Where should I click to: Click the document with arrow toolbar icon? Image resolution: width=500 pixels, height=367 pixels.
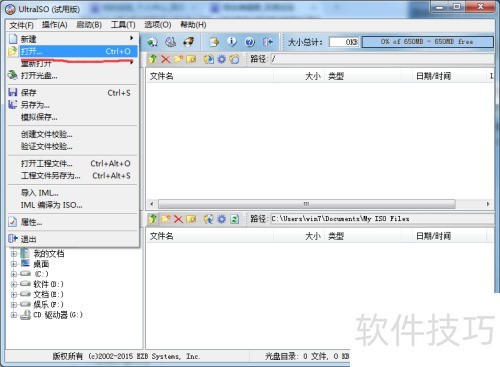(214, 42)
